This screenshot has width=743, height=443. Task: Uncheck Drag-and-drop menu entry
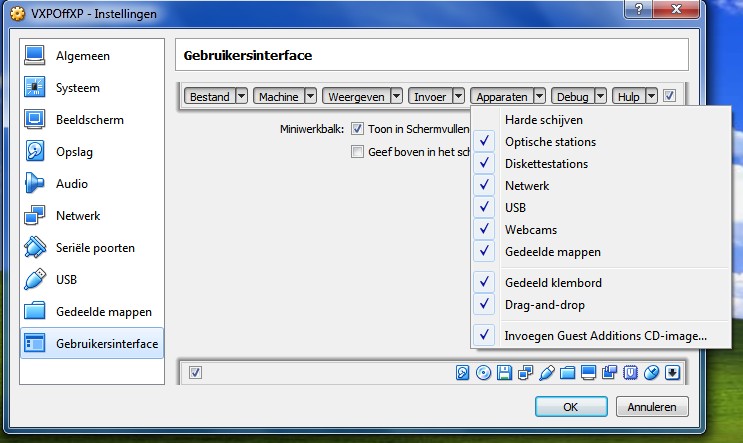coord(601,305)
